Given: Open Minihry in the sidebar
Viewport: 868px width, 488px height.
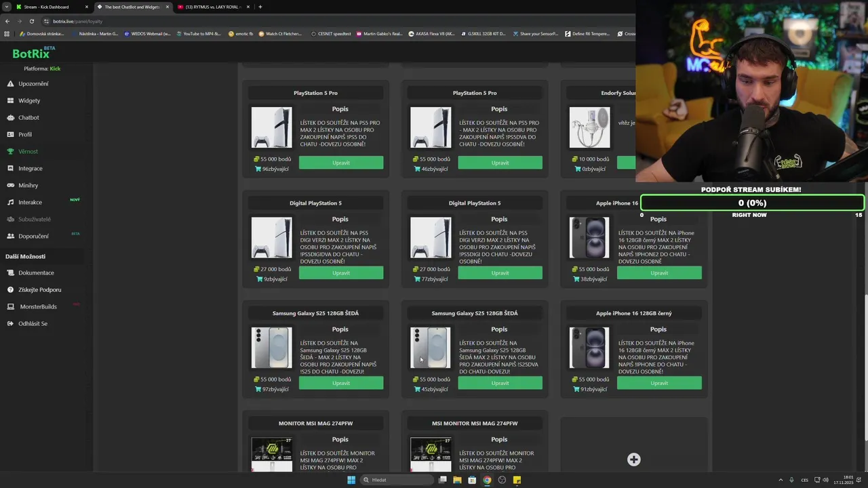Looking at the screenshot, I should point(28,185).
